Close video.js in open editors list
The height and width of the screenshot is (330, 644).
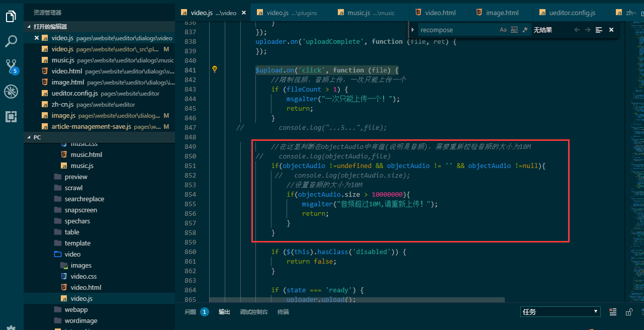[x=36, y=38]
